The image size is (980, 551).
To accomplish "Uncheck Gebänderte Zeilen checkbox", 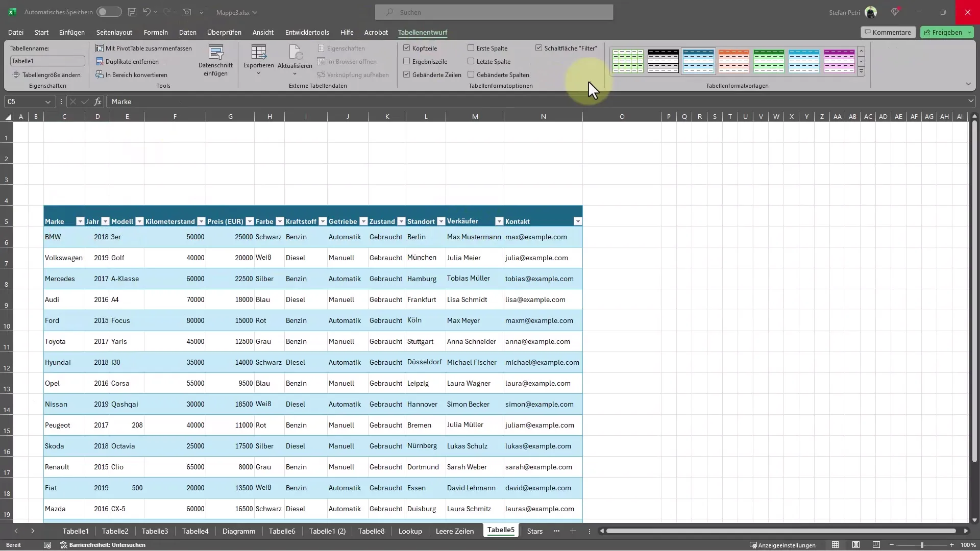I will (407, 74).
